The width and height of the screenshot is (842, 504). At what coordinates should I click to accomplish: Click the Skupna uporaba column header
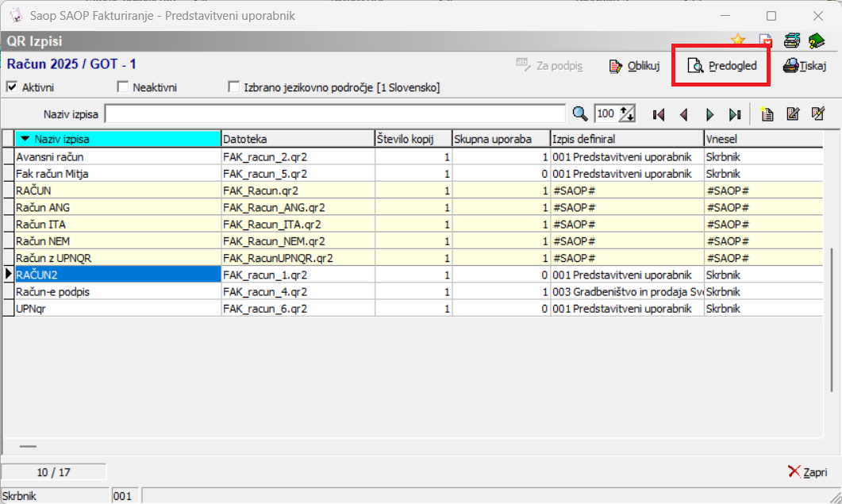pyautogui.click(x=501, y=139)
